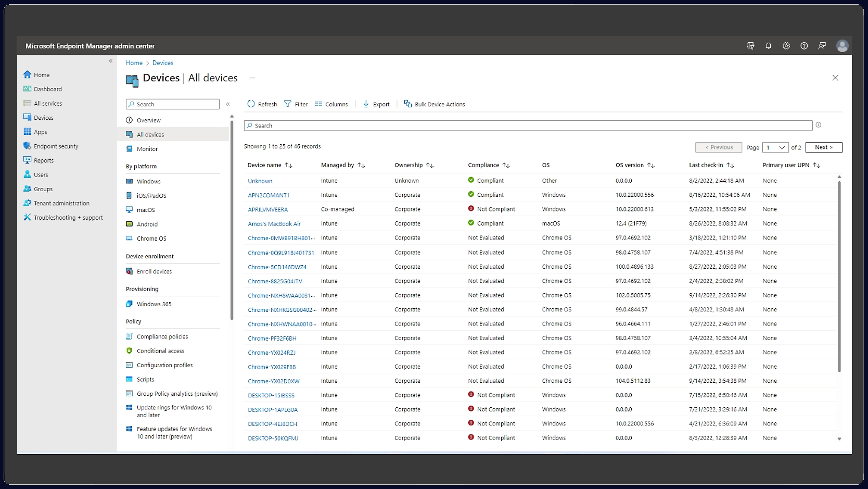Click the info icon beside search bar
Screen dimensions: 868x489
(x=819, y=125)
